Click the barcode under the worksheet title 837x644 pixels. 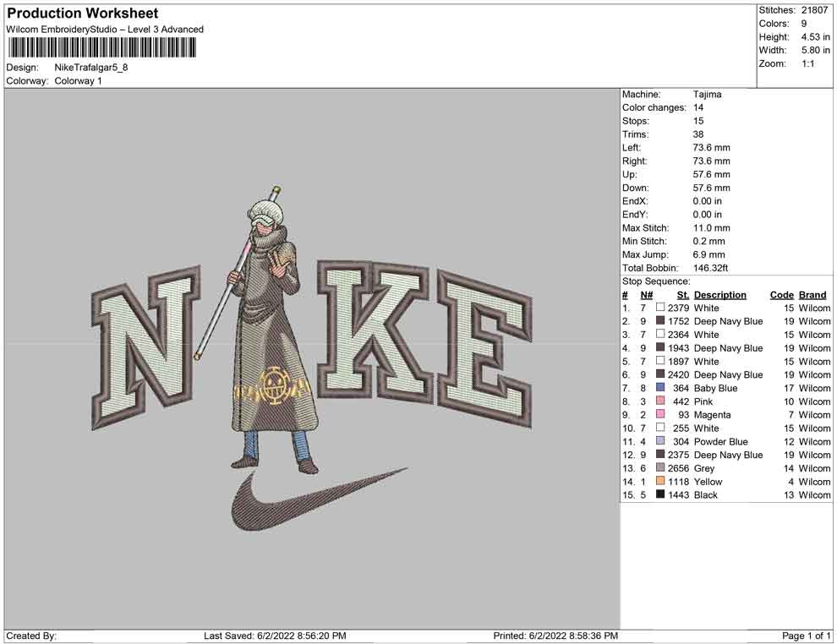(x=102, y=47)
